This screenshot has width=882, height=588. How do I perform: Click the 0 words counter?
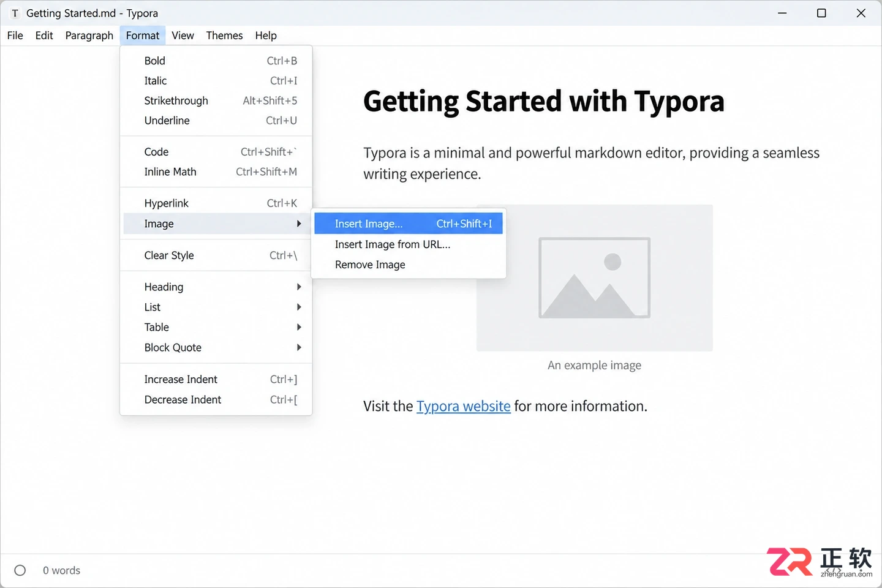[61, 570]
